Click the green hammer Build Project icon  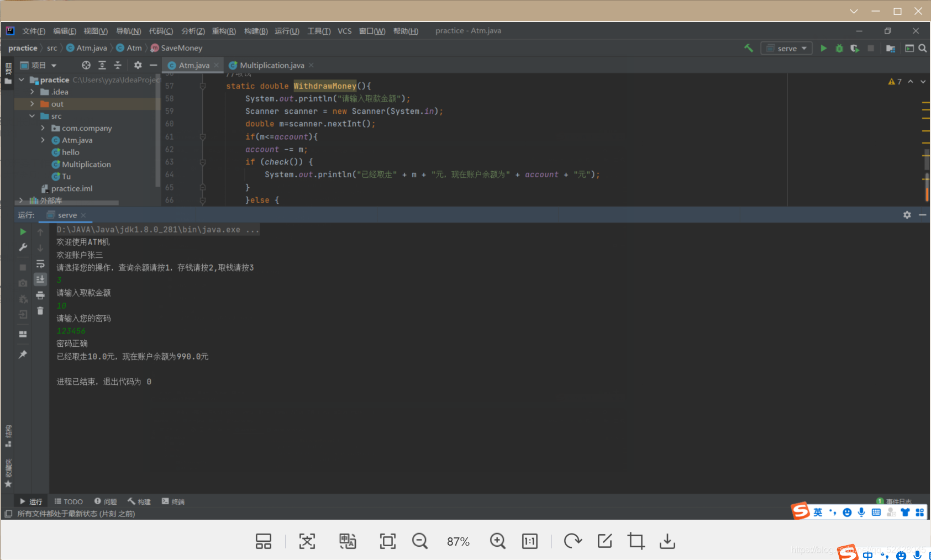pos(749,48)
